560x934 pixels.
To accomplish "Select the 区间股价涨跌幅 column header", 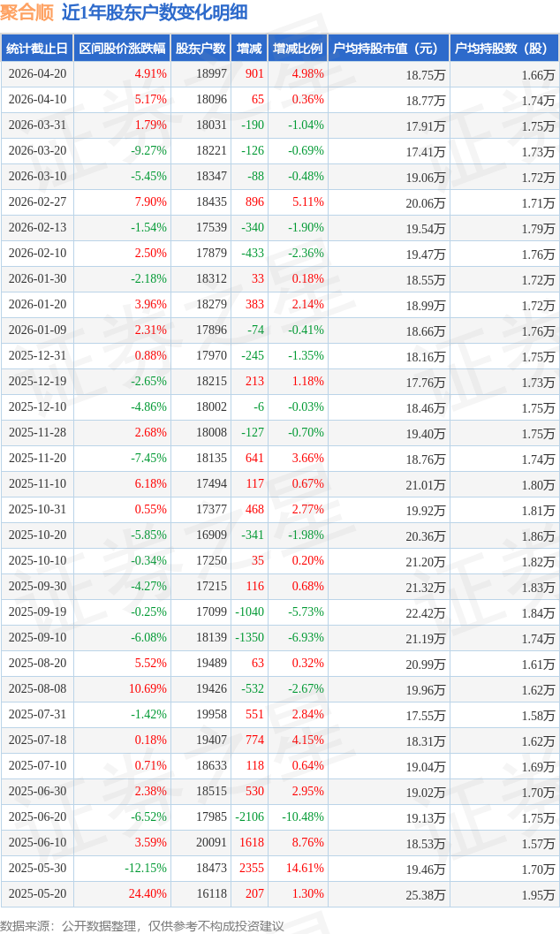I will tap(121, 49).
